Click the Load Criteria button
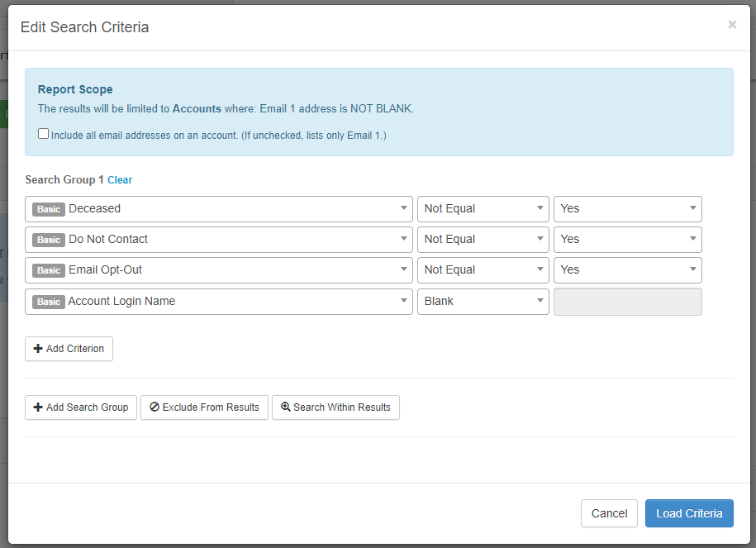This screenshot has width=756, height=548. [x=689, y=513]
